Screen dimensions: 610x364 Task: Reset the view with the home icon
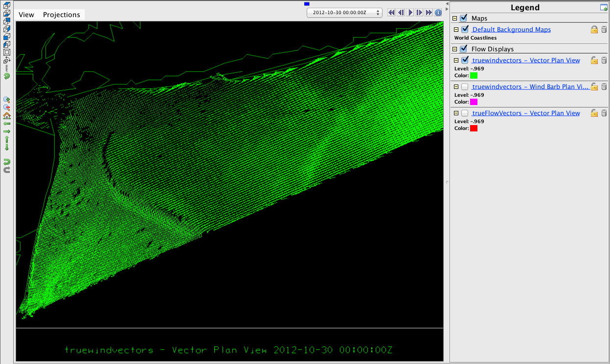pos(7,116)
